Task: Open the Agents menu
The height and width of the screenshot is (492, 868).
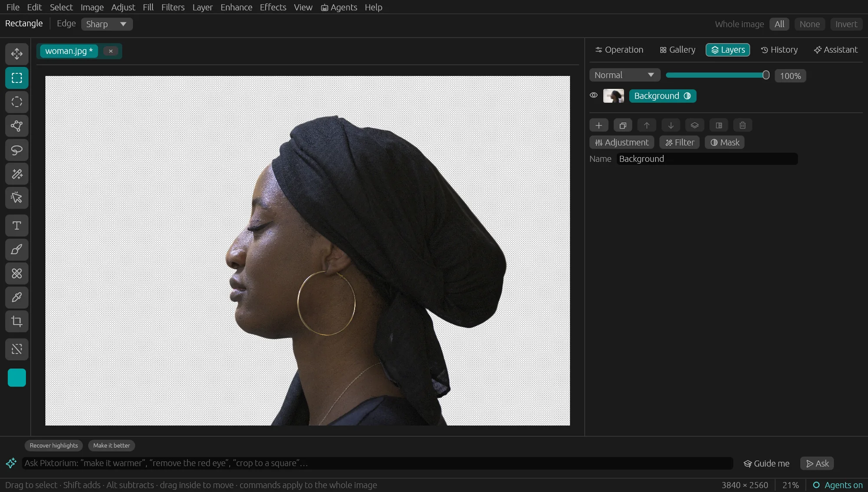Action: tap(339, 7)
